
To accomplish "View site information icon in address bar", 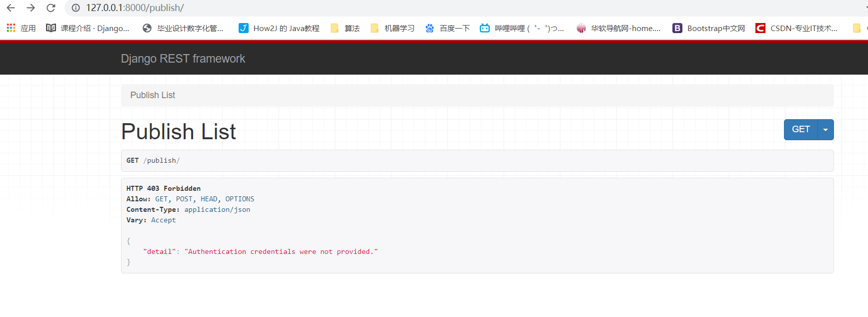I will (76, 8).
